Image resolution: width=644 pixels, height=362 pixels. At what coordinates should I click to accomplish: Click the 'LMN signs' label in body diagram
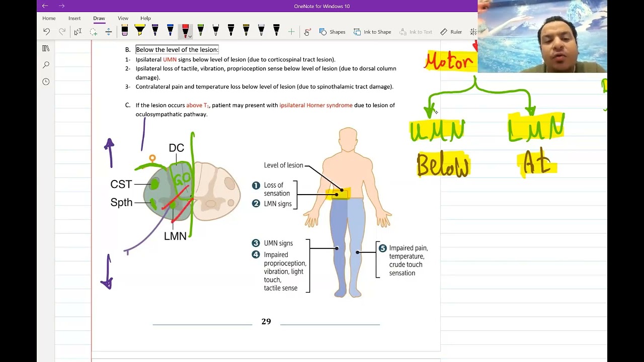278,204
